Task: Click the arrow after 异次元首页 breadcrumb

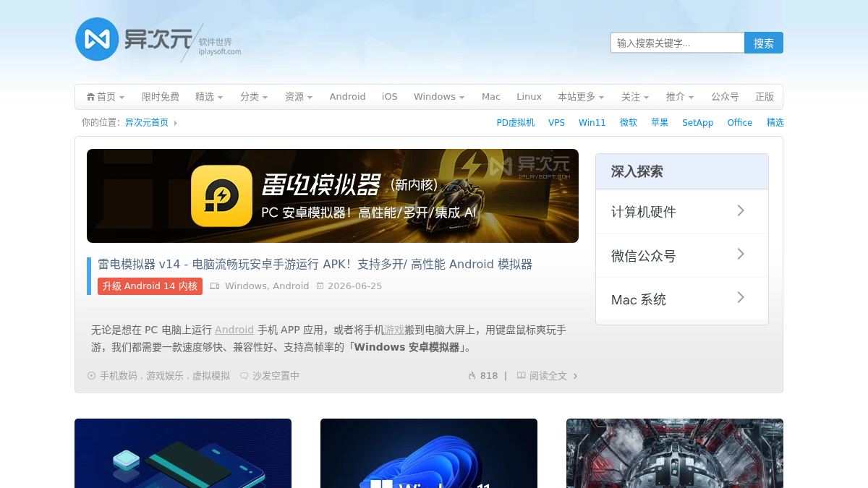Action: [175, 123]
